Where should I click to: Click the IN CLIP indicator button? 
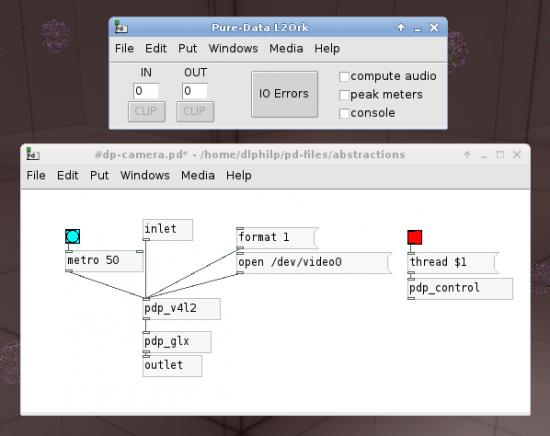(x=146, y=112)
